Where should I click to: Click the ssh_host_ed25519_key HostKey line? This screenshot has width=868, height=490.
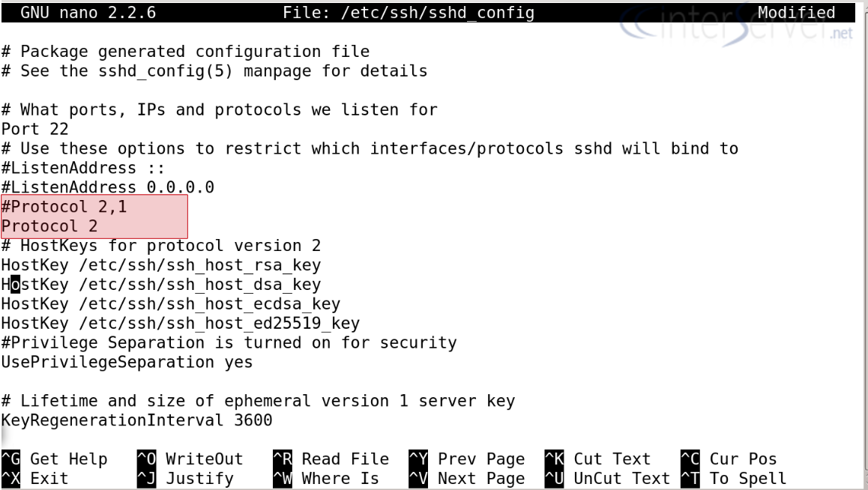click(181, 323)
